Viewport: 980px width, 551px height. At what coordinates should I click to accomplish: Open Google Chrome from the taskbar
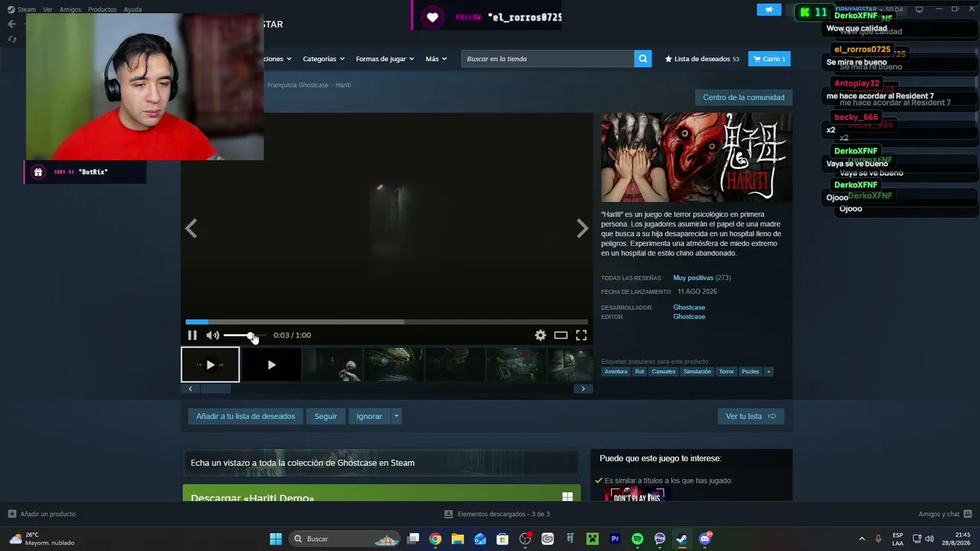point(435,539)
